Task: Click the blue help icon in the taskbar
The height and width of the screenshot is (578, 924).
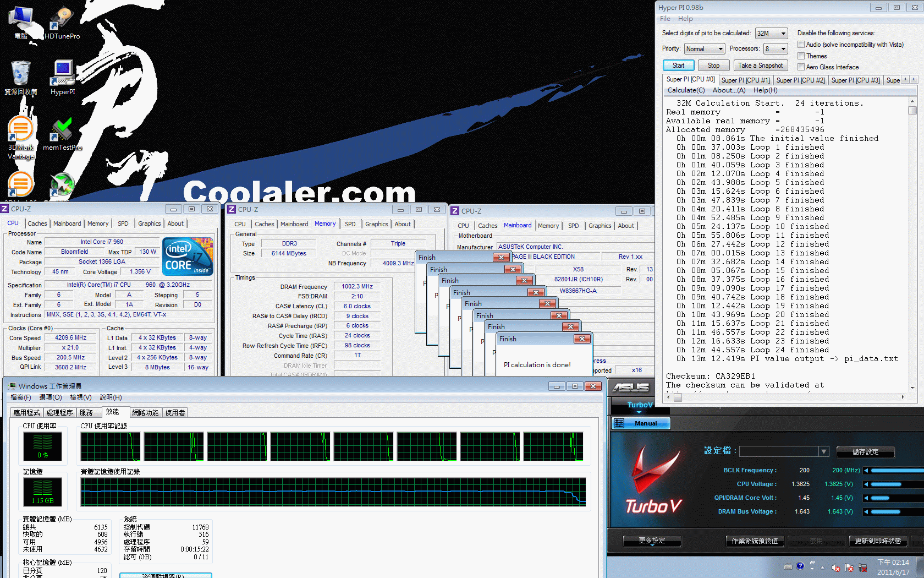Action: pyautogui.click(x=800, y=566)
